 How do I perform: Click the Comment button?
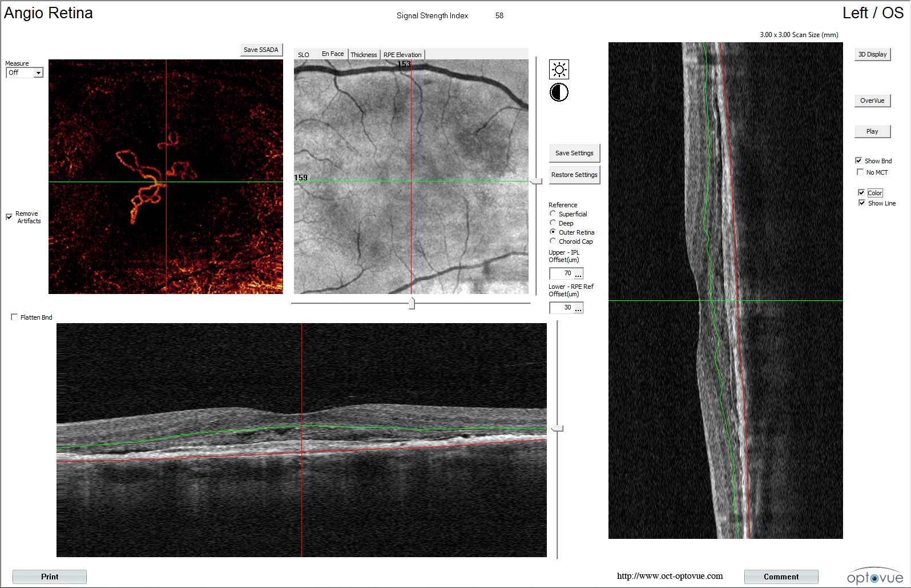point(781,577)
